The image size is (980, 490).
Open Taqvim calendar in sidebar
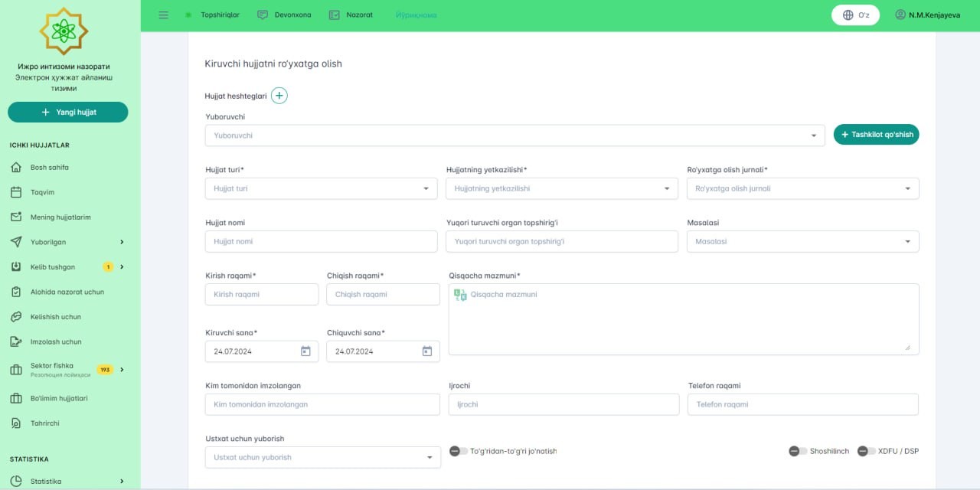click(16, 192)
